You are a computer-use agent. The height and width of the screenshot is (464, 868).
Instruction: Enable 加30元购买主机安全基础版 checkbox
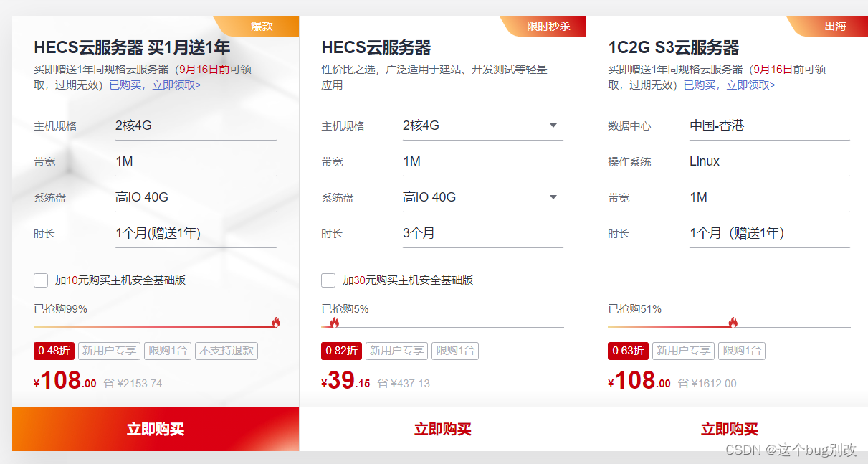click(328, 280)
